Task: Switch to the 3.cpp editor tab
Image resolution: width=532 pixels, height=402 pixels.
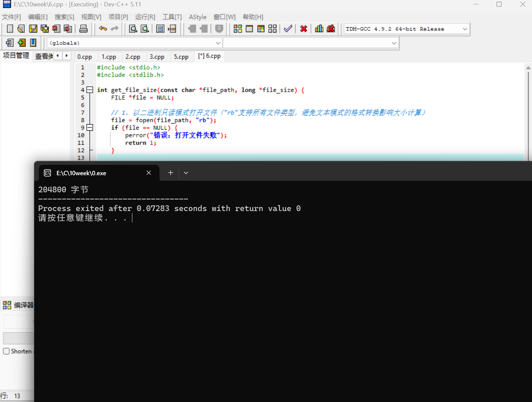Action: (x=157, y=57)
